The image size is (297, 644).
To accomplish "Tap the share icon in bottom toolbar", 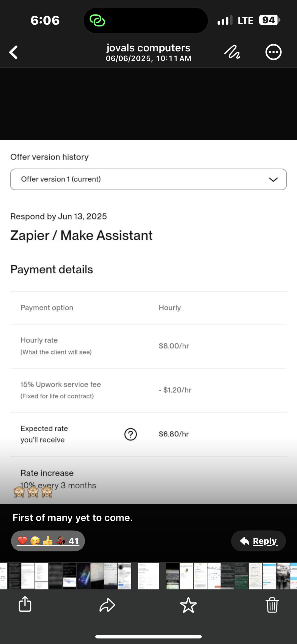I will 25,604.
